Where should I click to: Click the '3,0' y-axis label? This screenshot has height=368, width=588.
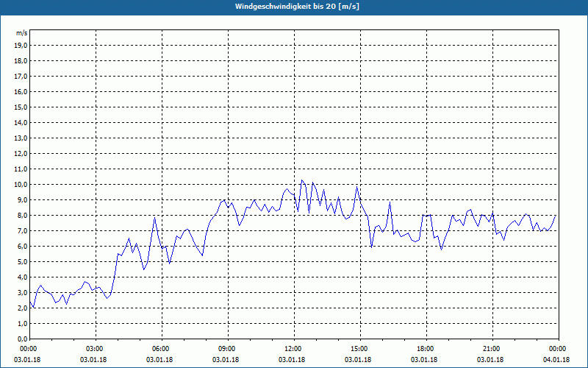(x=22, y=292)
